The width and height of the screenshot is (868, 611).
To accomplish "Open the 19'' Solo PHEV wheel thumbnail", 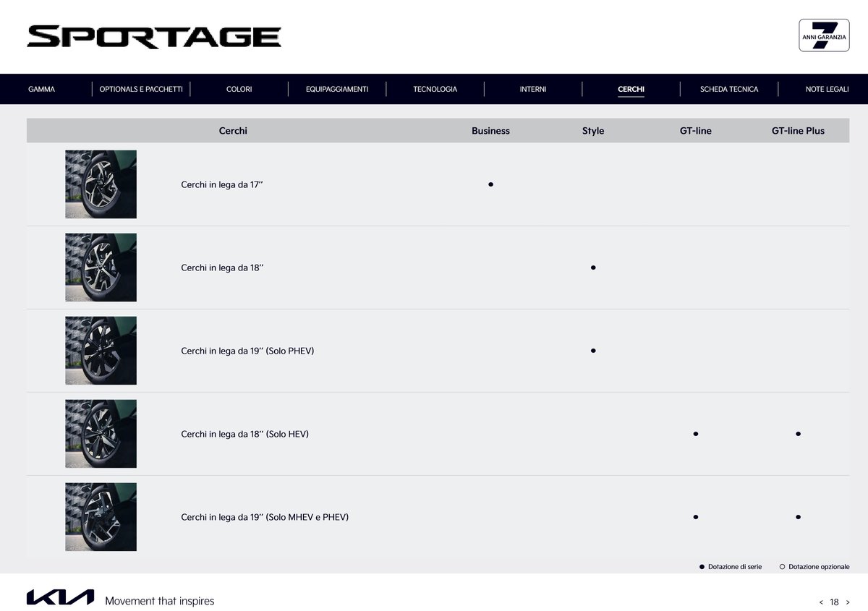I will [101, 351].
